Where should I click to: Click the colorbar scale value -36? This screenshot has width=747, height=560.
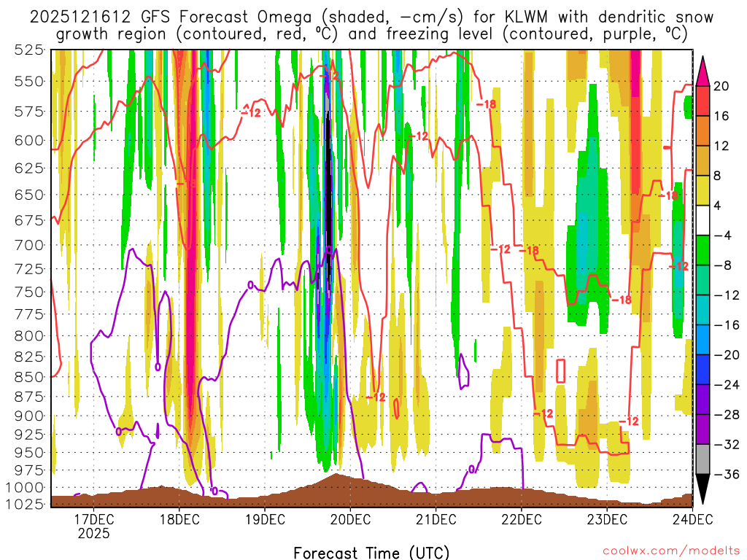[x=727, y=474]
